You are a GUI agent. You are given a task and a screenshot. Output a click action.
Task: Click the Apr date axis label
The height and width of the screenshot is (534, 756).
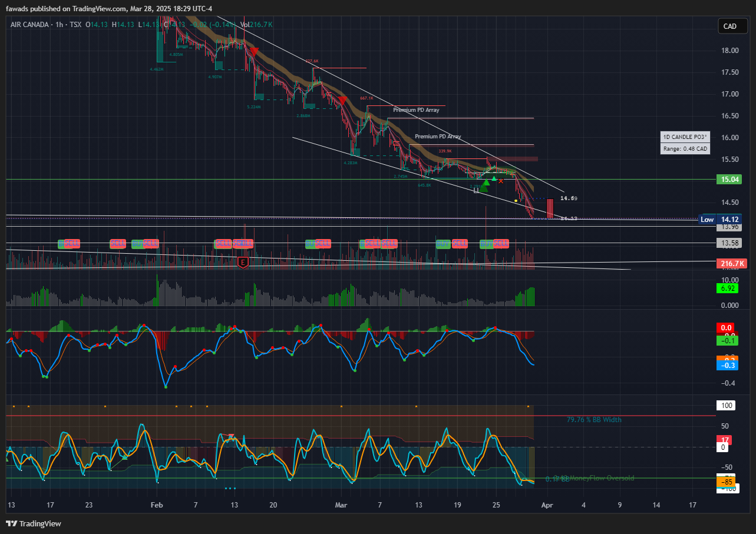click(547, 505)
